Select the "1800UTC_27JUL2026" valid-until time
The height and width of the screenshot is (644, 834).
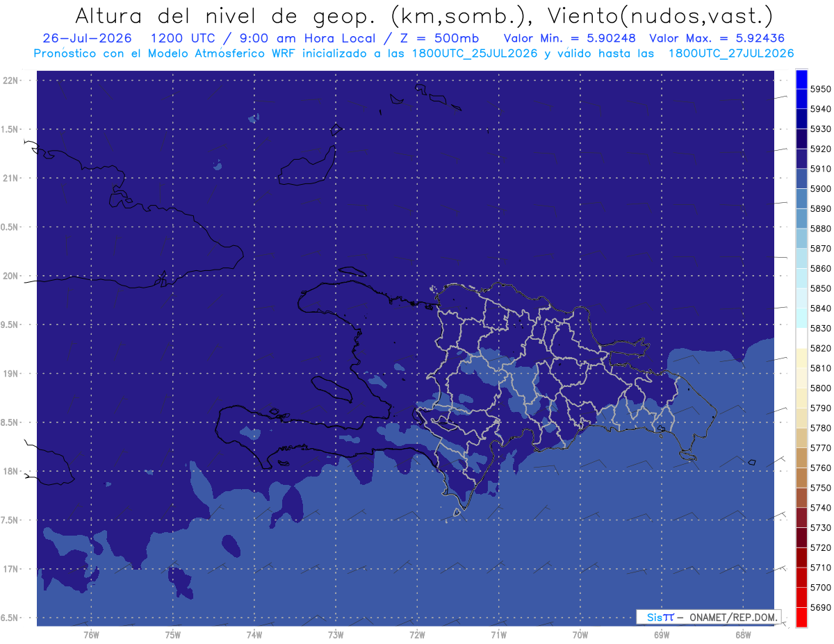tap(731, 53)
